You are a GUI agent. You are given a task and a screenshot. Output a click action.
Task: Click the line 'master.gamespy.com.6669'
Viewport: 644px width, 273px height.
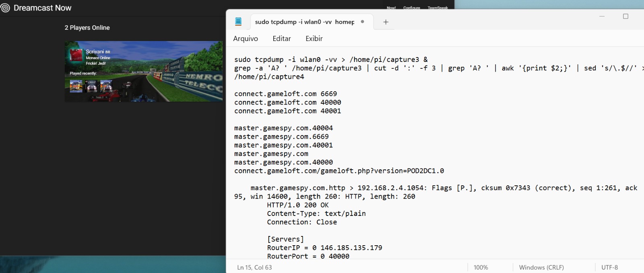(x=281, y=137)
